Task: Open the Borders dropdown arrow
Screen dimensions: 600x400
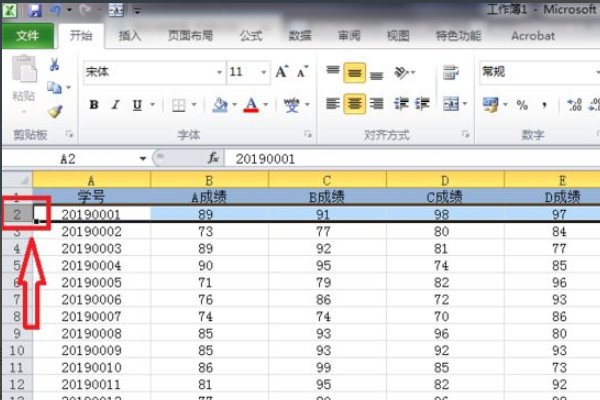Action: pyautogui.click(x=194, y=104)
